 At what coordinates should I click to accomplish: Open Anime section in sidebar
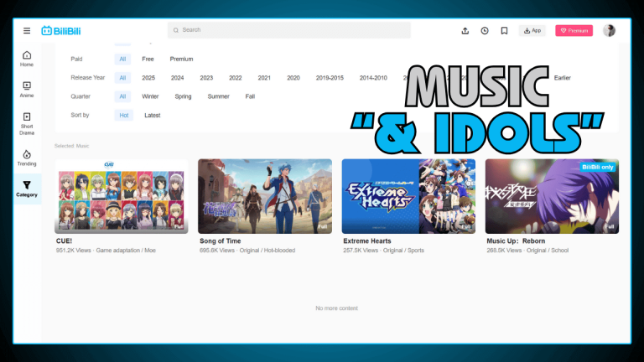pyautogui.click(x=27, y=89)
